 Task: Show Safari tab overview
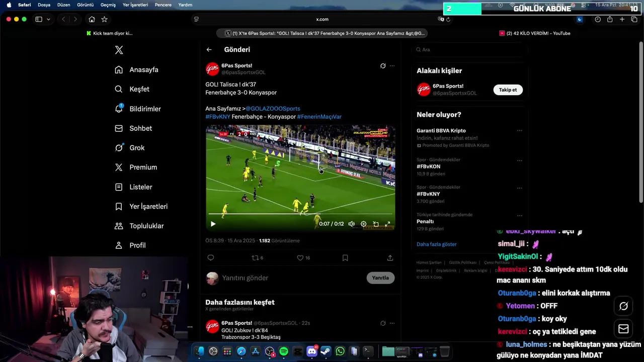click(x=634, y=19)
